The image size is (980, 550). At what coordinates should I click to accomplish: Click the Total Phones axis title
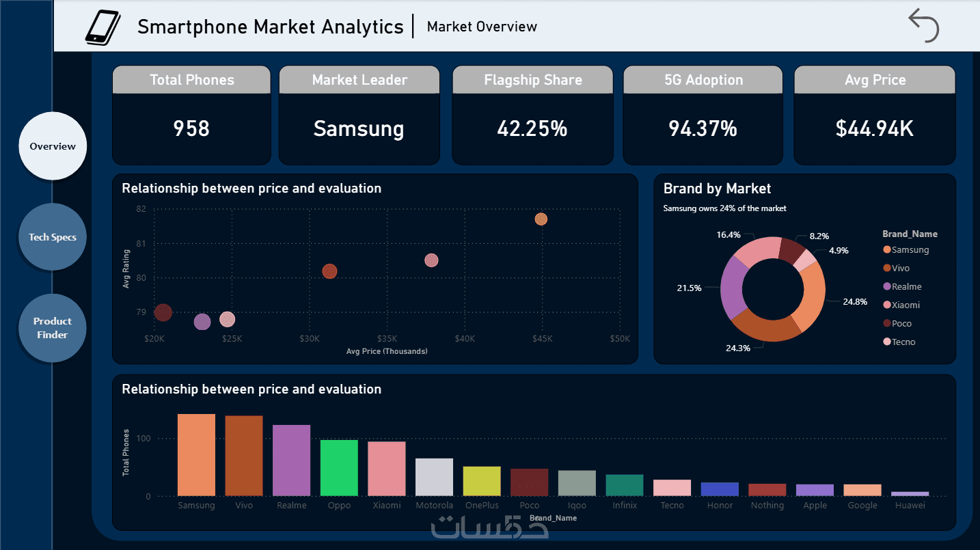(x=126, y=452)
